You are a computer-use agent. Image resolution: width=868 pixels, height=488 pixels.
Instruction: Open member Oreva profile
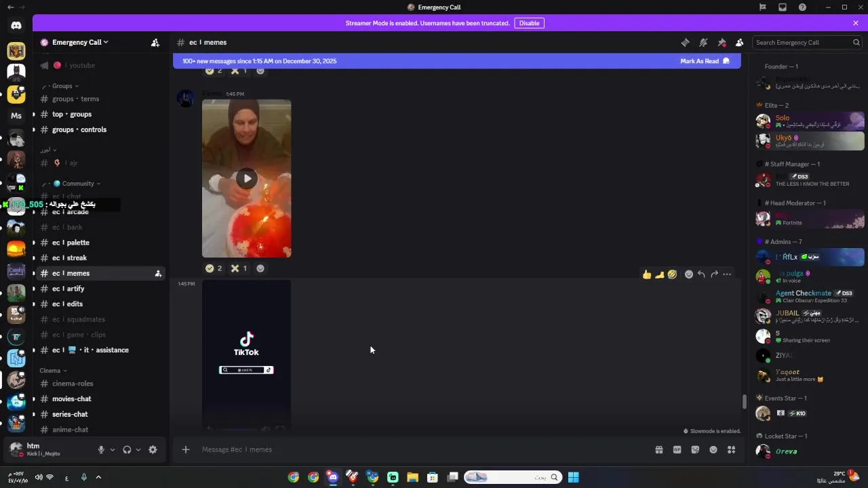(810, 451)
